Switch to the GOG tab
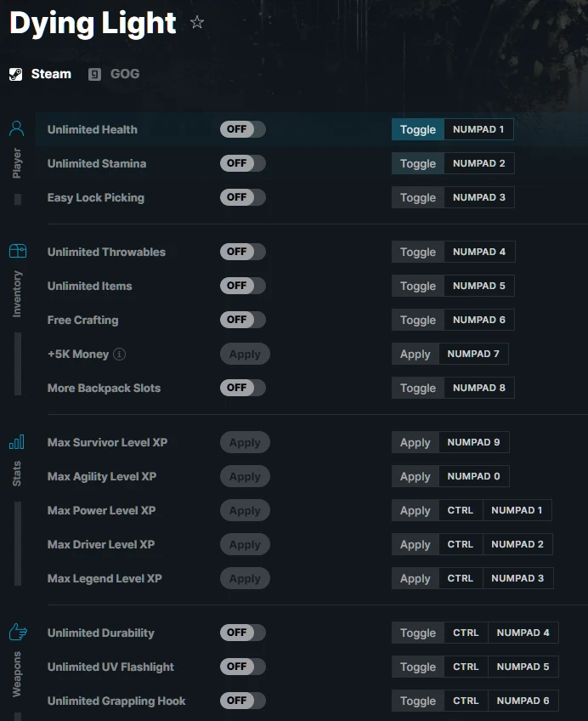 click(114, 74)
